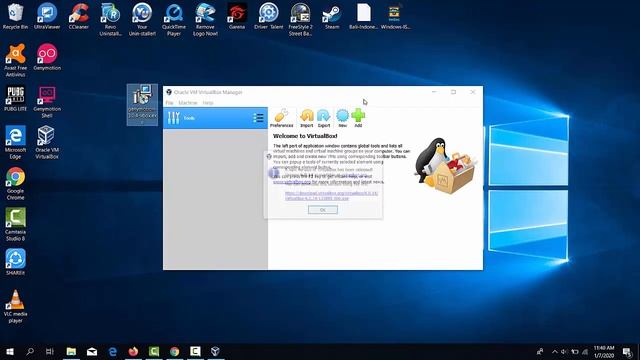Screen dimensions: 640x360
Task: Open the Windows Start menu
Action: (x=10, y=351)
